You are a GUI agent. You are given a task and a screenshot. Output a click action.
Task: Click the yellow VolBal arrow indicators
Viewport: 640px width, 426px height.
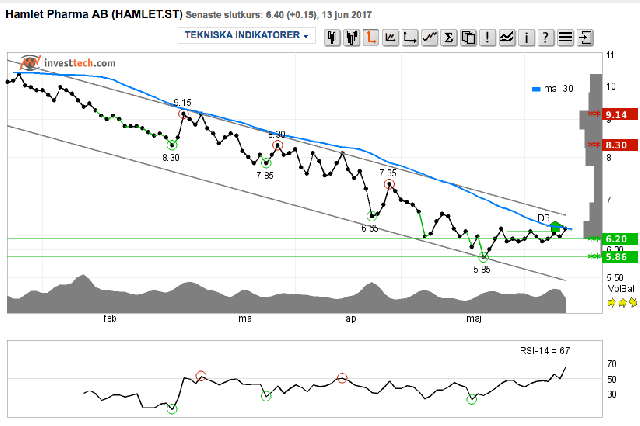point(622,302)
